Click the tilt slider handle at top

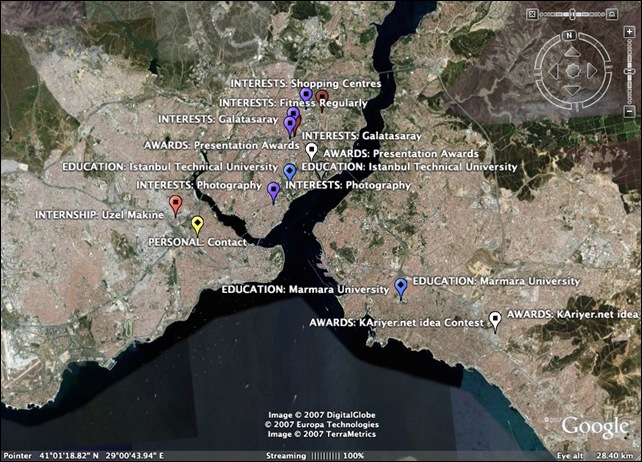[x=572, y=14]
